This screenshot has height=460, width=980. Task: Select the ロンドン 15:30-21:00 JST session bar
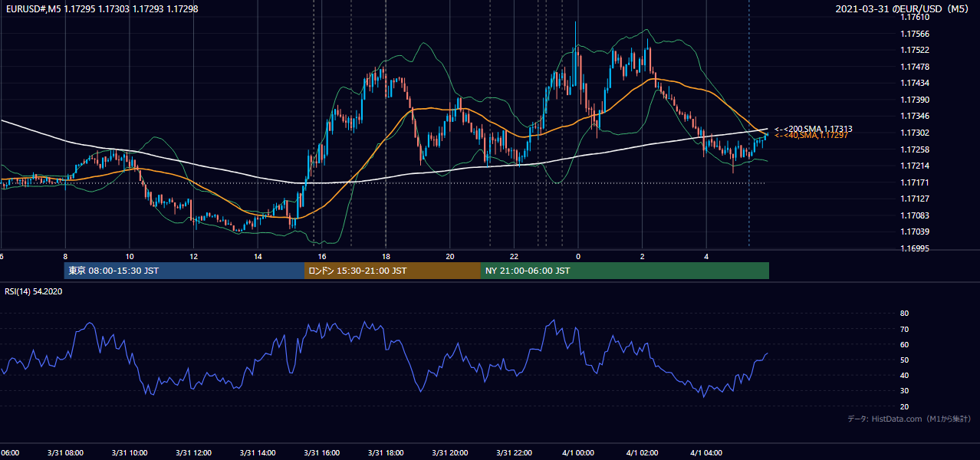point(393,271)
